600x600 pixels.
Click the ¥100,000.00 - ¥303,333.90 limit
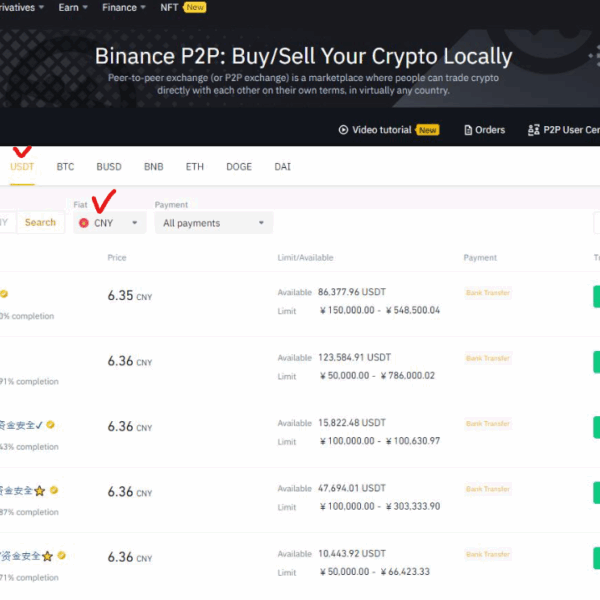[380, 506]
